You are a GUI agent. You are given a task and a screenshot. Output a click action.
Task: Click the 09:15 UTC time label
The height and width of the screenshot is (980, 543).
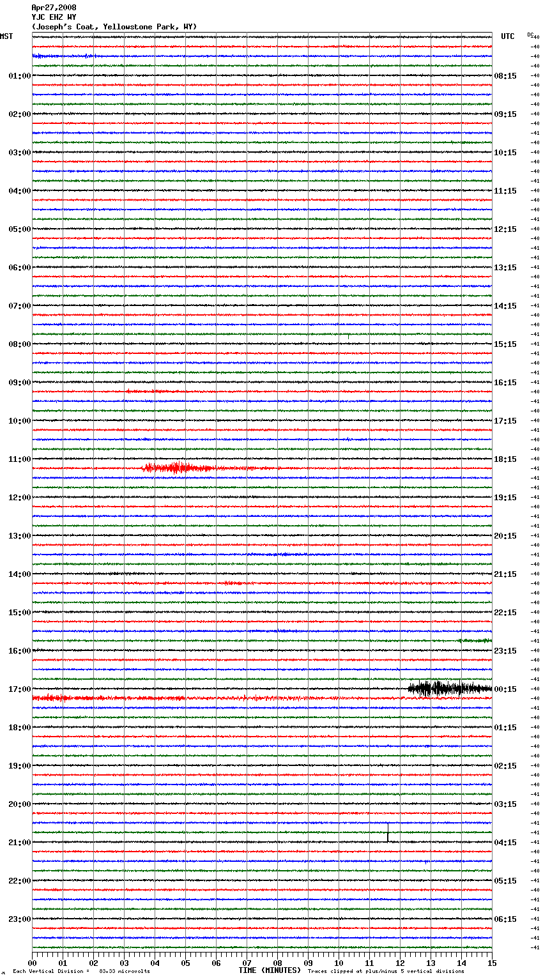(x=505, y=114)
